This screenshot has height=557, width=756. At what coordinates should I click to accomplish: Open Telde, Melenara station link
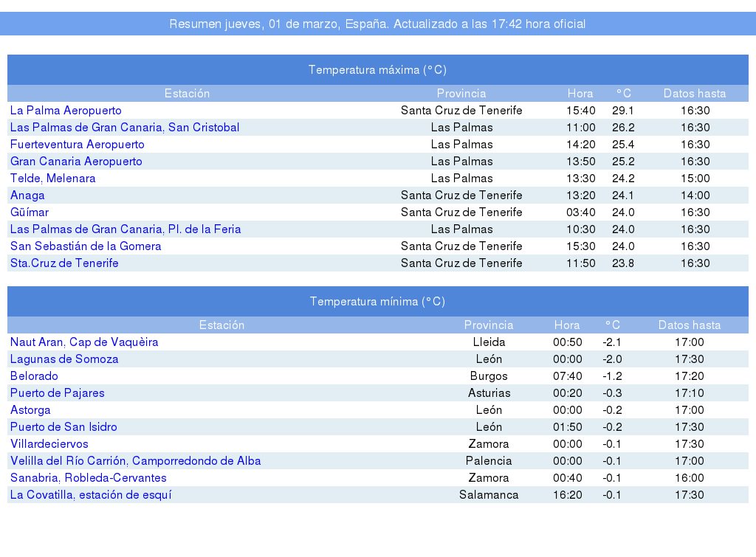(x=52, y=179)
